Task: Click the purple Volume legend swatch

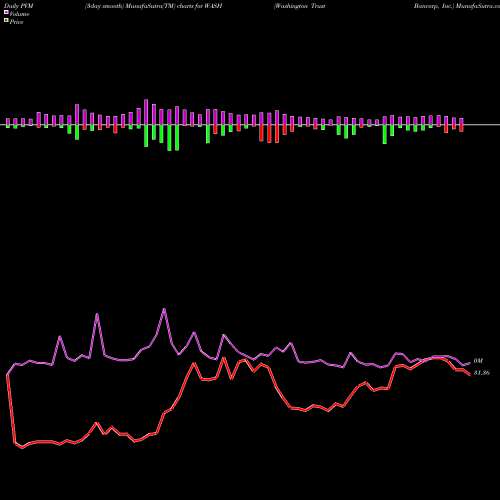Action: [x=6, y=12]
